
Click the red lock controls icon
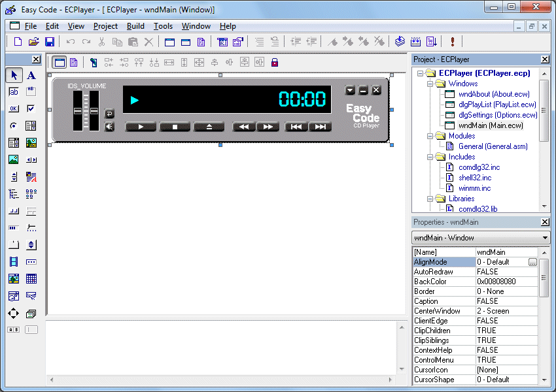tap(275, 63)
